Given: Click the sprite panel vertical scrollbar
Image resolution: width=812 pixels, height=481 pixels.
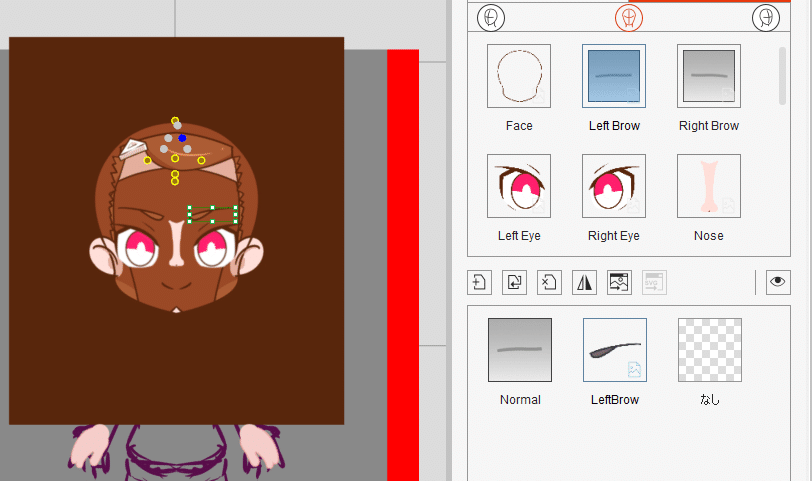Looking at the screenshot, I should pos(782,76).
